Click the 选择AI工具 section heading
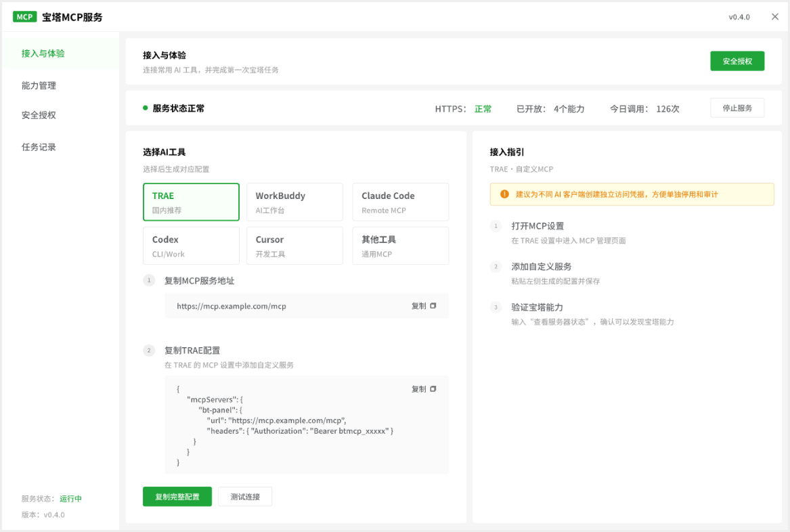 [x=164, y=152]
